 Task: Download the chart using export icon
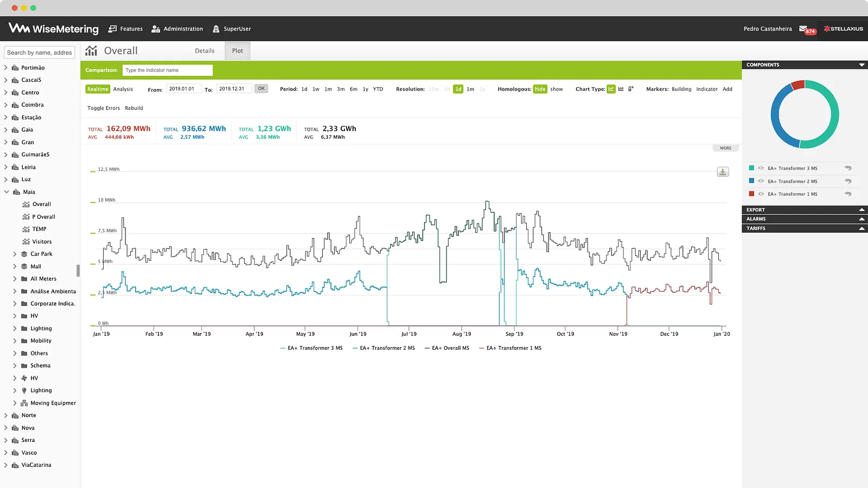pos(723,172)
